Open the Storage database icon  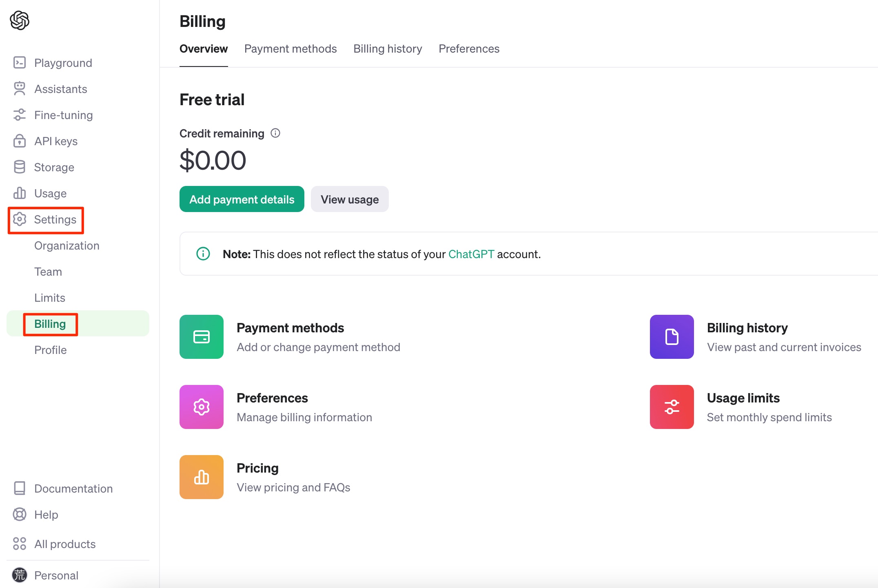click(x=20, y=167)
